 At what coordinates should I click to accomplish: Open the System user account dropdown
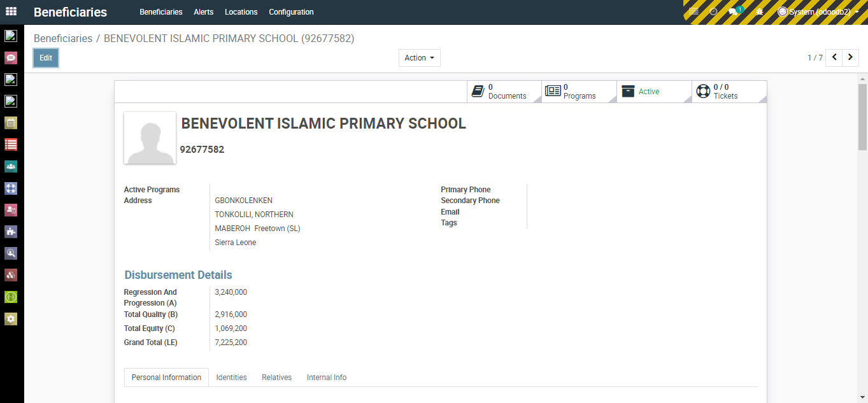click(x=818, y=11)
